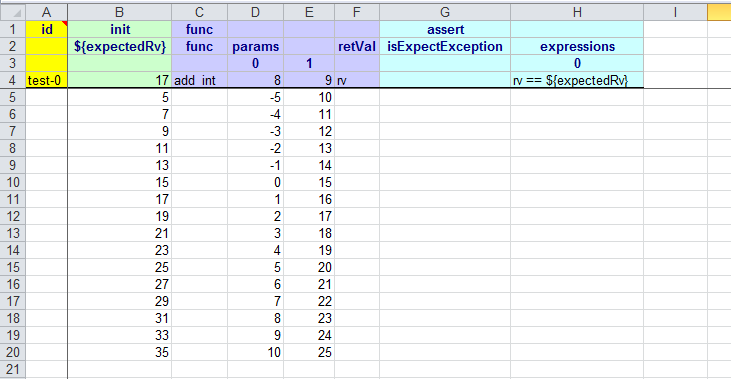Select the 'retVal' cell
Screen dimensions: 731x379
pyautogui.click(x=357, y=46)
